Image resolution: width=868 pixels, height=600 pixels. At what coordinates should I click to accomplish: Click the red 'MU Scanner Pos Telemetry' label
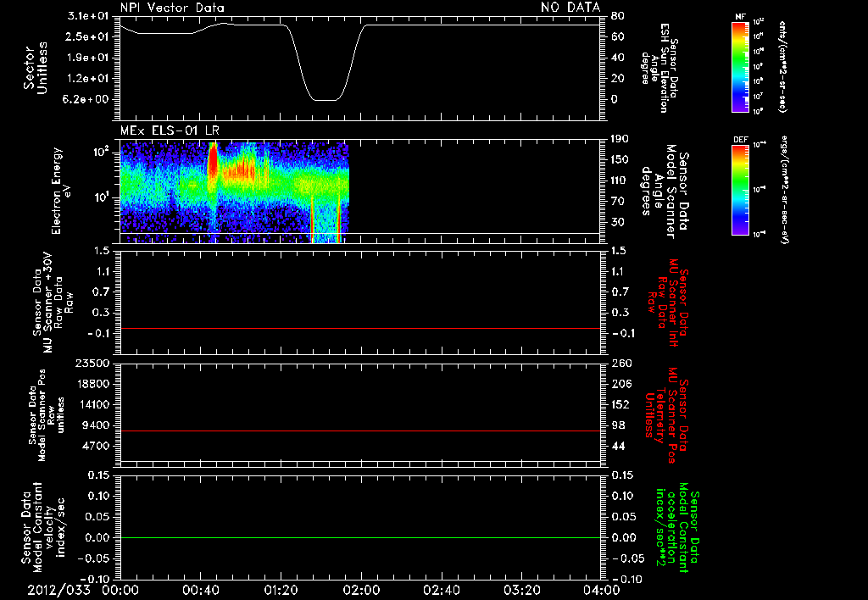[x=666, y=415]
